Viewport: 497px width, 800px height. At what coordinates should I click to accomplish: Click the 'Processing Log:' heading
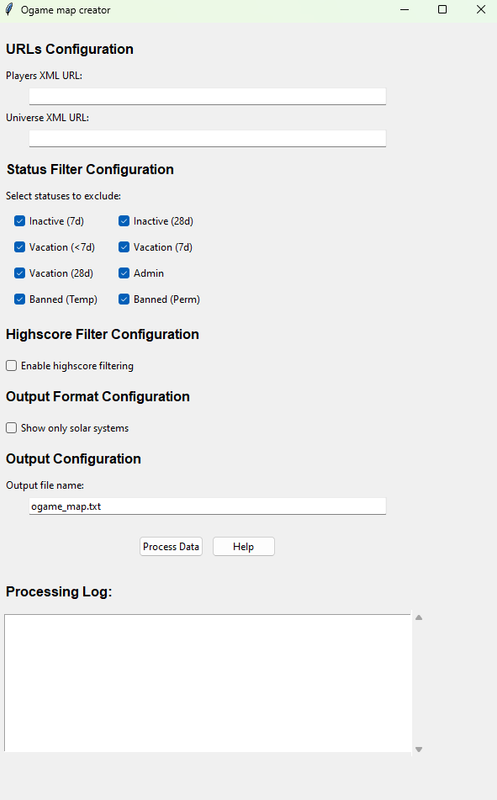tap(59, 592)
